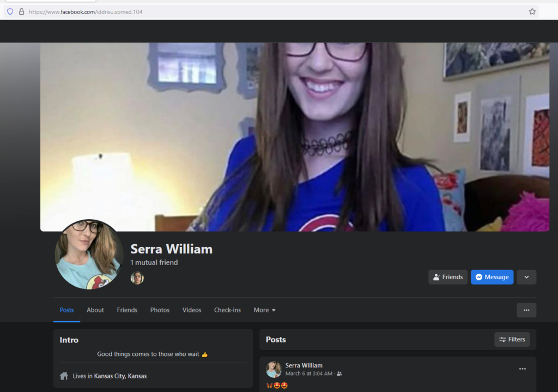Open the Check-ins tab

[227, 310]
